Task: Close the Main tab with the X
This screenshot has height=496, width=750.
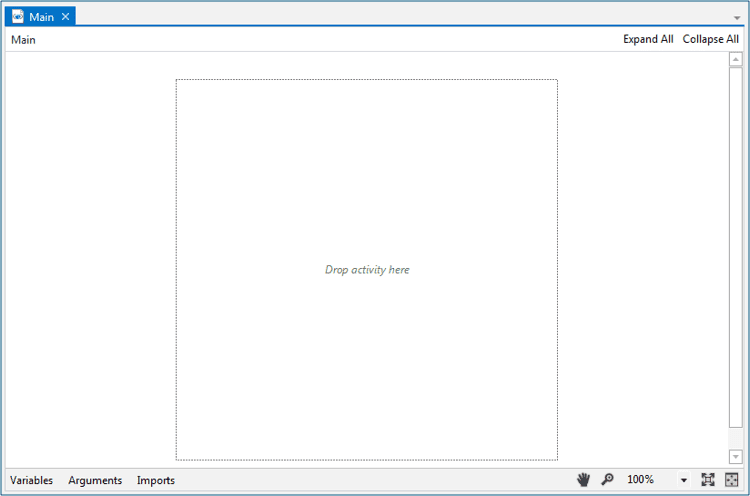Action: [66, 17]
